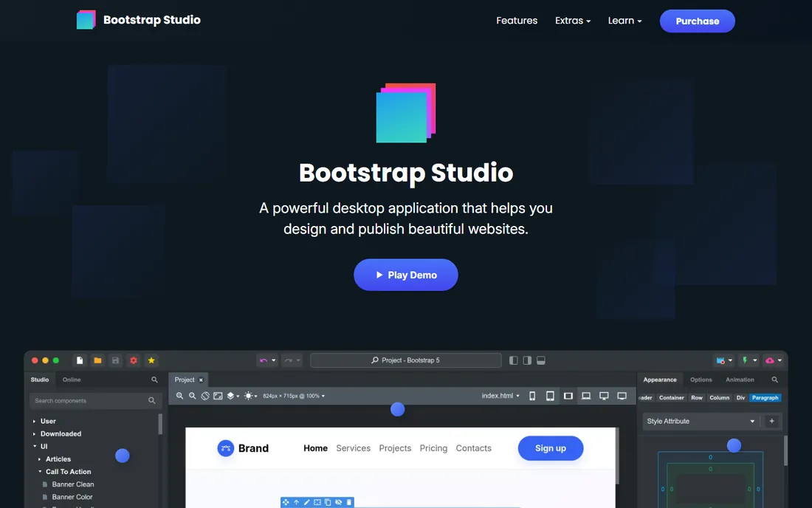Switch to the Animation tab
Screen dimensions: 812x508
[740, 380]
